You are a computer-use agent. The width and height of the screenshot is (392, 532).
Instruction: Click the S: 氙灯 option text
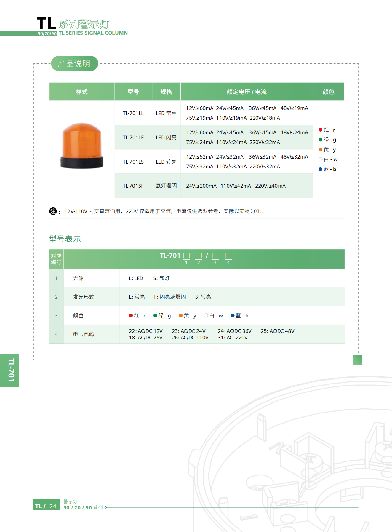(x=161, y=278)
